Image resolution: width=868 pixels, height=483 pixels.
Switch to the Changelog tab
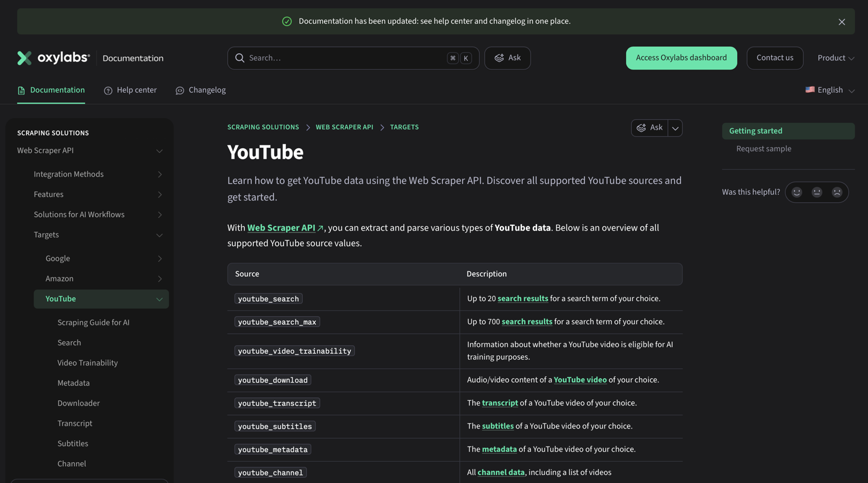[x=201, y=90]
